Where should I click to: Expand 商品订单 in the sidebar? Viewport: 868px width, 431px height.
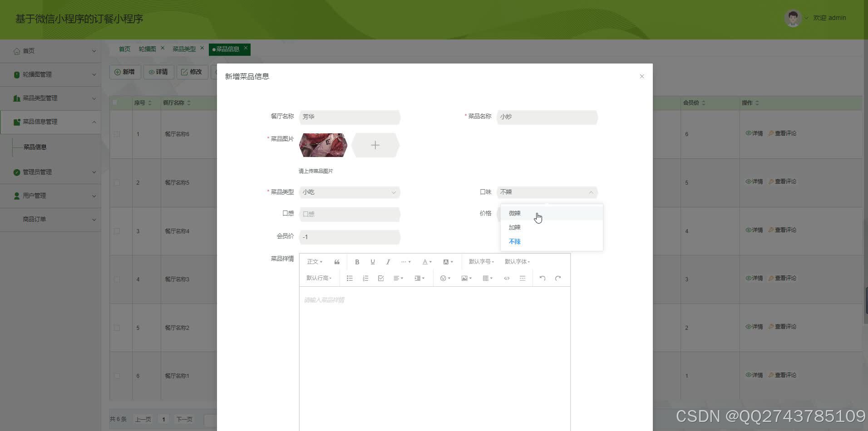point(50,220)
